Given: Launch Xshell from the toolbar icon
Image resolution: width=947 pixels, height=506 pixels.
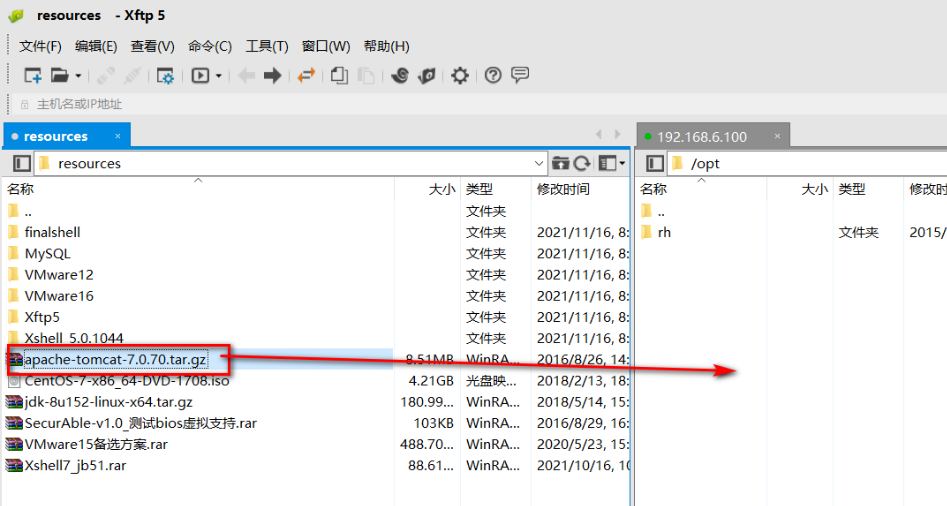Looking at the screenshot, I should [400, 75].
